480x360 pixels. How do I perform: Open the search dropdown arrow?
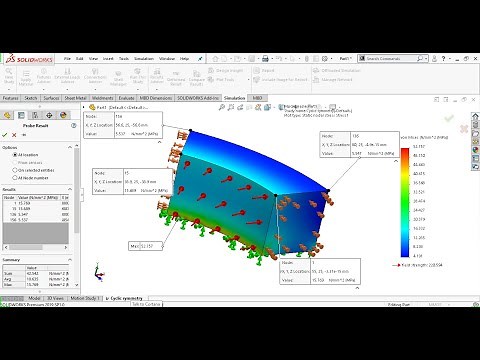click(x=426, y=59)
